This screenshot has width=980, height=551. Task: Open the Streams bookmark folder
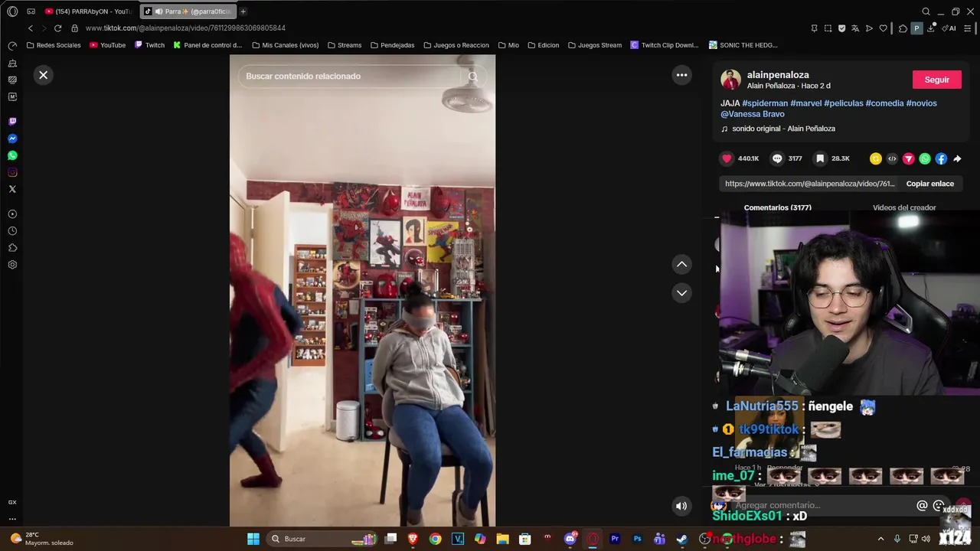pos(344,45)
